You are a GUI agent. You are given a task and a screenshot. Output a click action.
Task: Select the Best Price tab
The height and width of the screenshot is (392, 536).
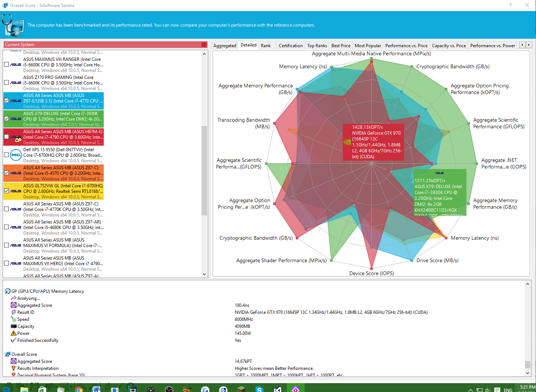341,46
